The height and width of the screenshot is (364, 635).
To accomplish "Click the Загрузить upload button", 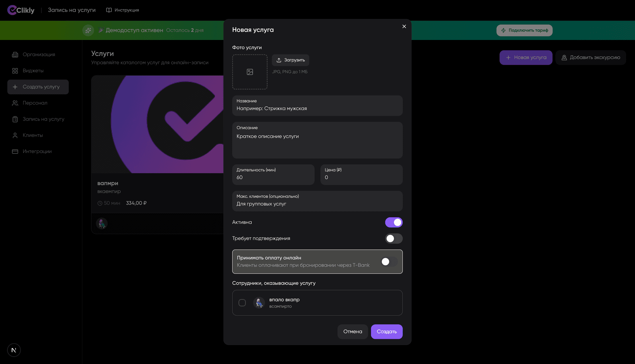I will (290, 60).
